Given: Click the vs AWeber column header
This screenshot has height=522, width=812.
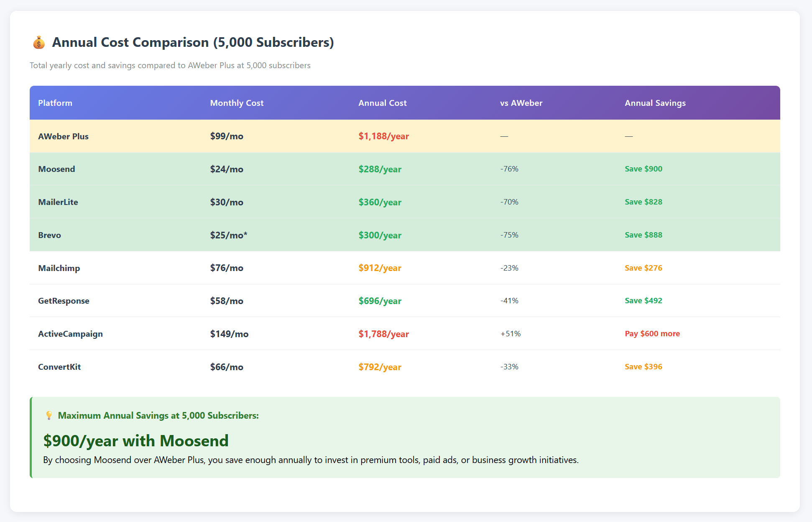Looking at the screenshot, I should 521,103.
